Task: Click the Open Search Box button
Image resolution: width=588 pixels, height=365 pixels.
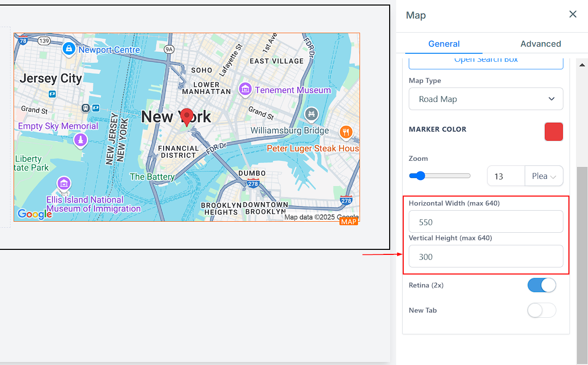Action: pos(486,60)
